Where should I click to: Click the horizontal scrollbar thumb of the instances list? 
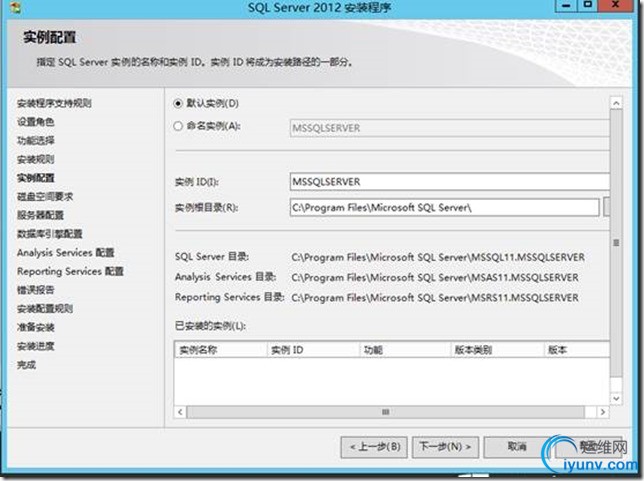(385, 412)
